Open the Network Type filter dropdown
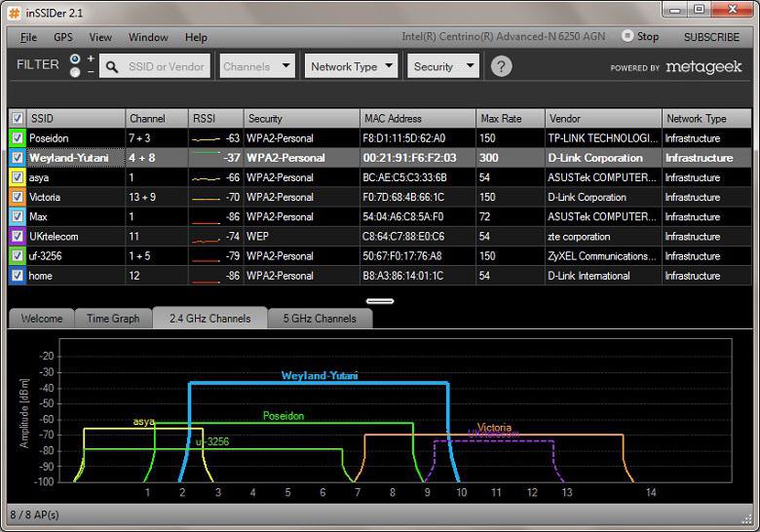The width and height of the screenshot is (760, 532). pyautogui.click(x=352, y=66)
